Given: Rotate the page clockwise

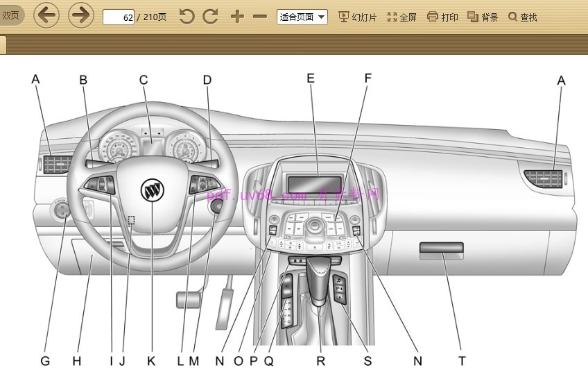Looking at the screenshot, I should click(x=210, y=17).
